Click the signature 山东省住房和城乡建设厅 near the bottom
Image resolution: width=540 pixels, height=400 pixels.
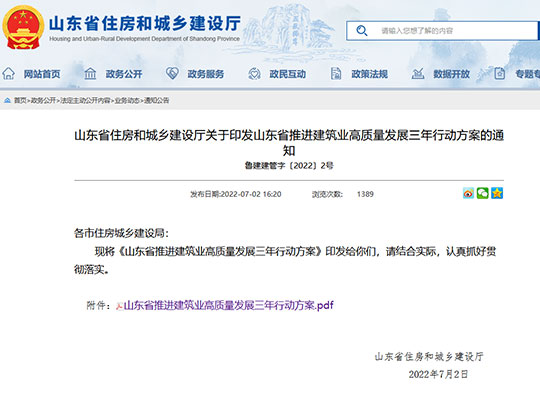point(429,357)
